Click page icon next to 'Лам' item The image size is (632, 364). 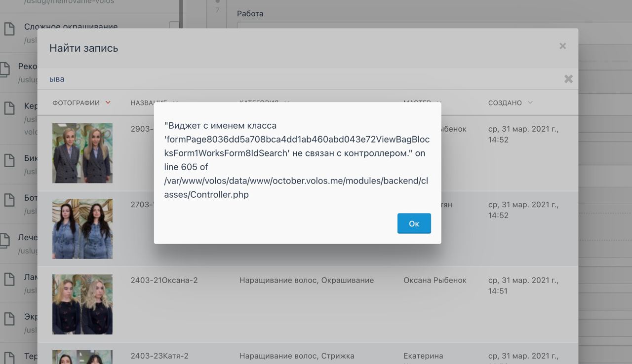(x=9, y=280)
